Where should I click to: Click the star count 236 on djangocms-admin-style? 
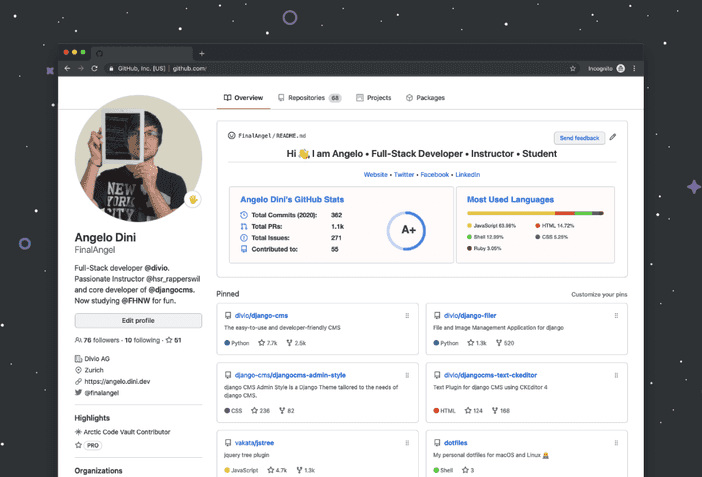tap(260, 411)
